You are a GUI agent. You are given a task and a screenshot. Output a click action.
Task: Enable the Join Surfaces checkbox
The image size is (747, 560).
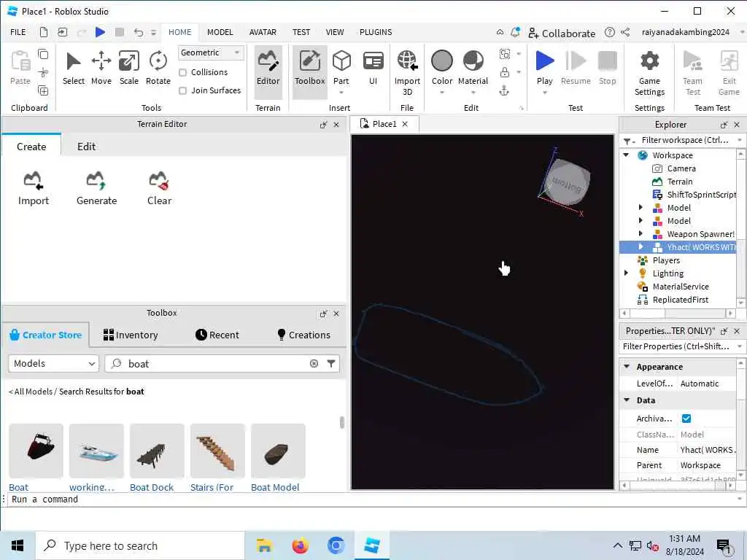pyautogui.click(x=182, y=90)
